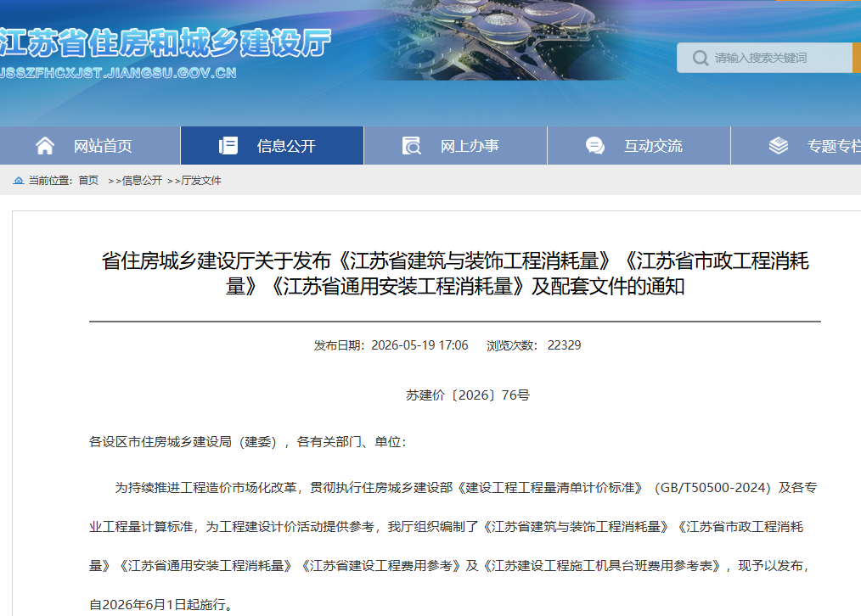861x616 pixels.
Task: Click 《江苏省建设工程费用参考》 in the body text
Action: (x=380, y=566)
